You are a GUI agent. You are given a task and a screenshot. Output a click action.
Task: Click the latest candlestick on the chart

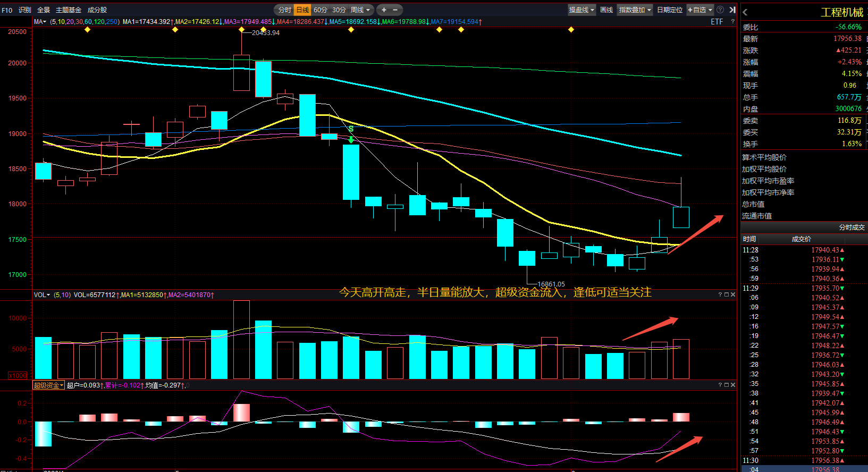pyautogui.click(x=681, y=217)
